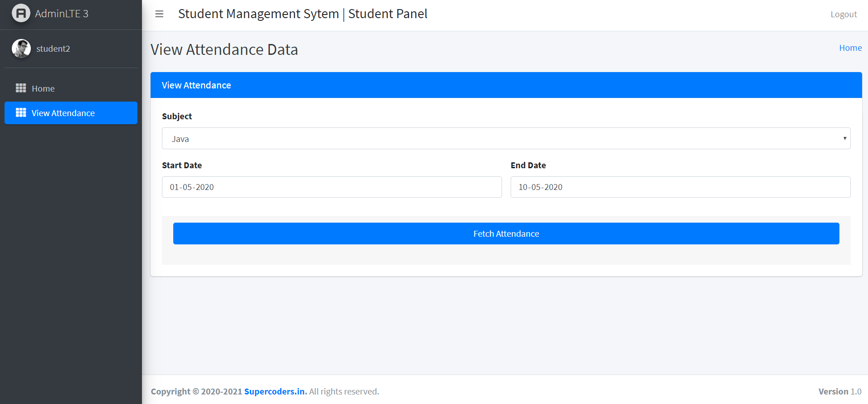Click the Home sidebar grid icon

point(21,88)
